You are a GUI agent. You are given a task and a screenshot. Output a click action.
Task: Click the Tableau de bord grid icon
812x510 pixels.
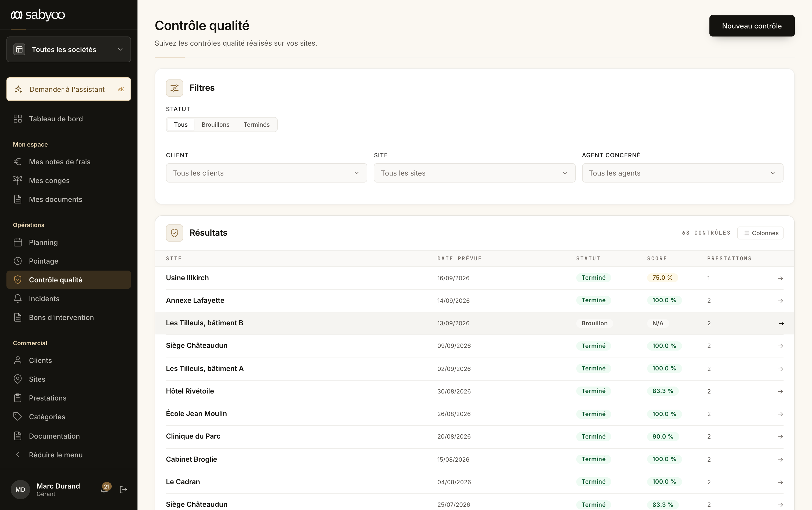click(x=17, y=119)
